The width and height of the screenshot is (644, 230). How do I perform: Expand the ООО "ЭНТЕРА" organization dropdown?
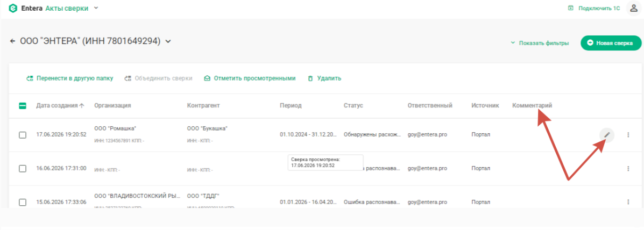click(167, 41)
